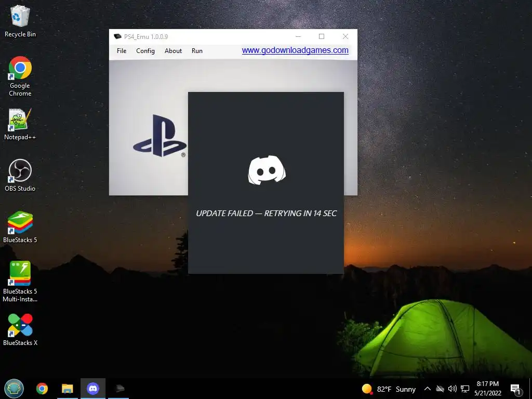Select the Recycle Bin desktop icon
Viewport: 532px width, 399px height.
pos(20,21)
